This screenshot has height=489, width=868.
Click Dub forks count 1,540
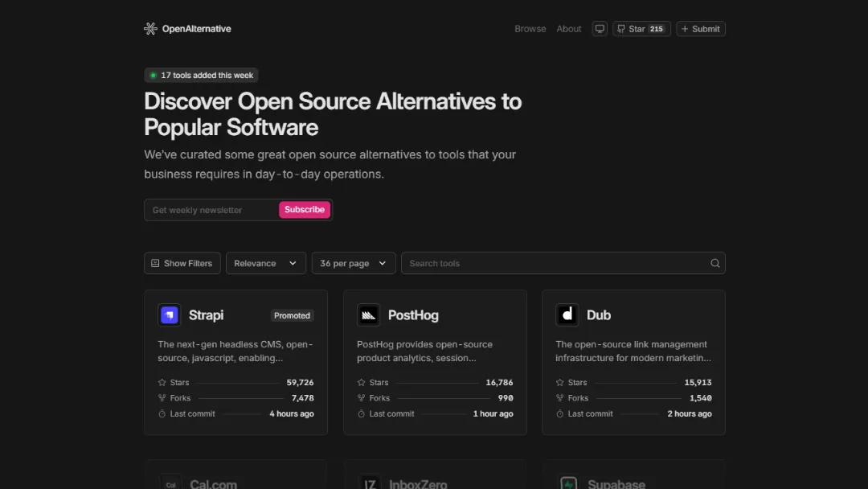pos(701,397)
